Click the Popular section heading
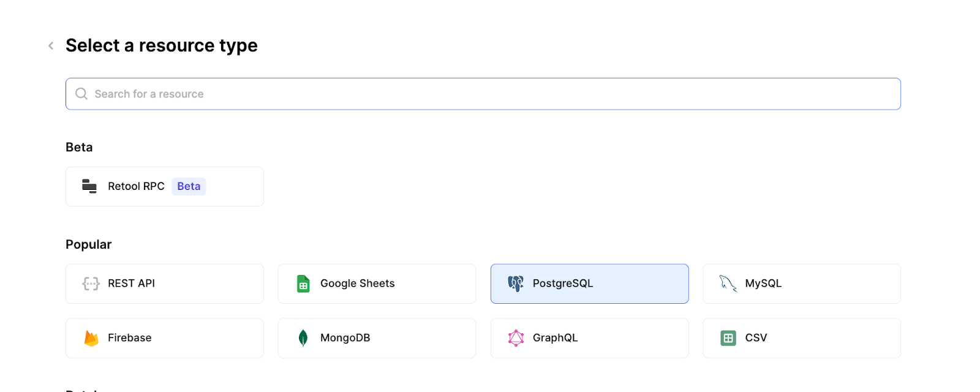 pos(89,245)
